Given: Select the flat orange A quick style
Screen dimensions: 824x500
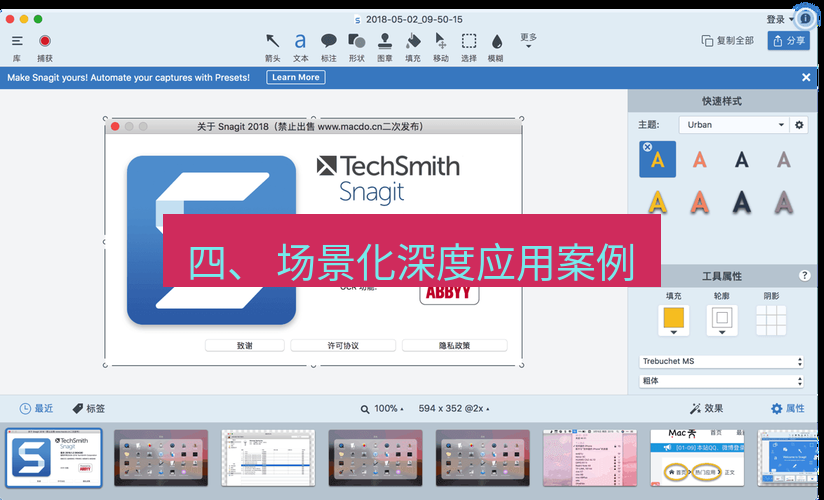Looking at the screenshot, I should point(699,159).
